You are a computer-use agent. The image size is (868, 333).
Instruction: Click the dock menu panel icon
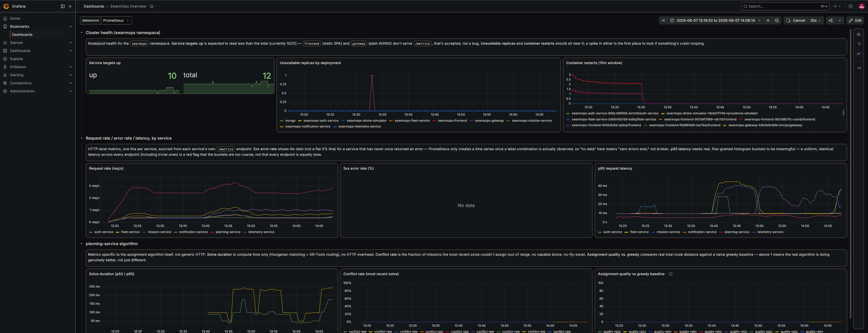coord(63,6)
